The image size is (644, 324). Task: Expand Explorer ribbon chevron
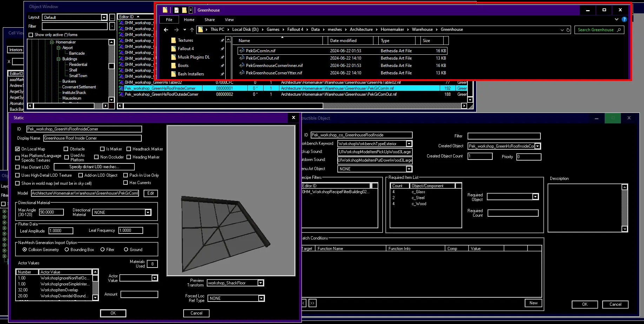[x=617, y=20]
